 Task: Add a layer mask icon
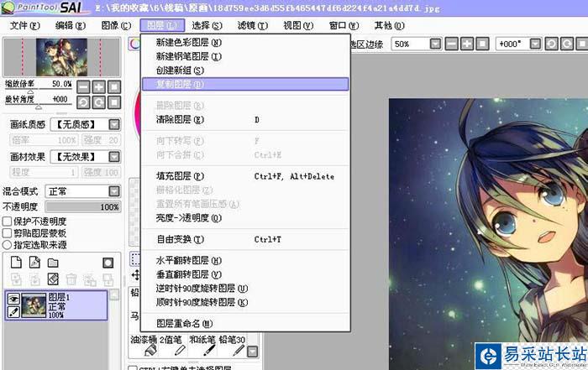[108, 263]
